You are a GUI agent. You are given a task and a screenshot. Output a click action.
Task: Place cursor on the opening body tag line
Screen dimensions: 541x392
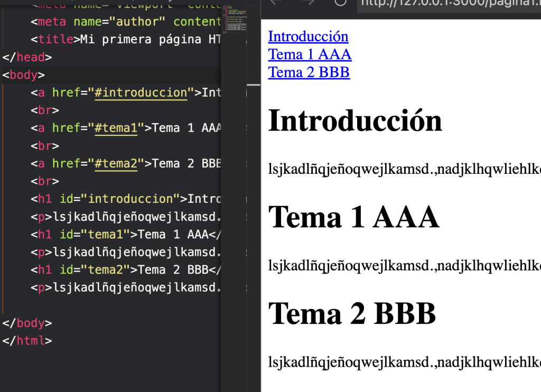[x=24, y=75]
